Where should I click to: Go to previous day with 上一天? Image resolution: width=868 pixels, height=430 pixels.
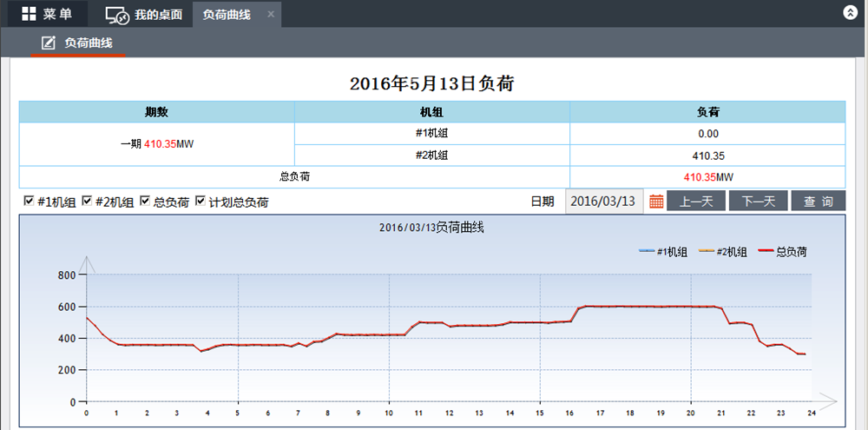tap(696, 202)
